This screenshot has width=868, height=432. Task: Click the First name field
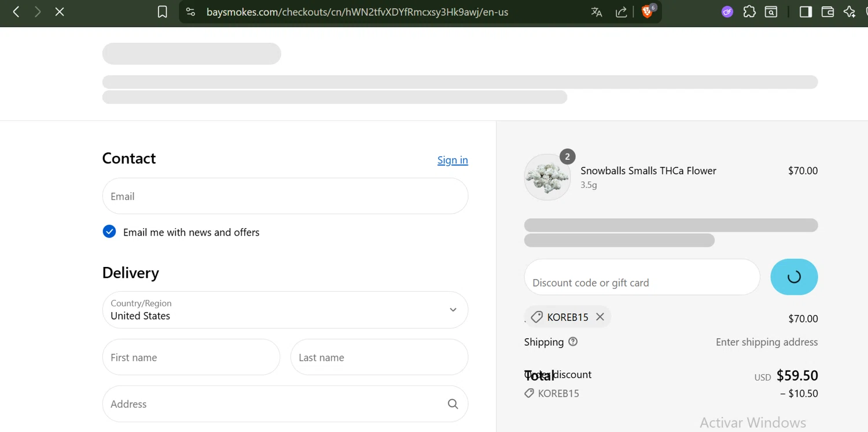191,357
